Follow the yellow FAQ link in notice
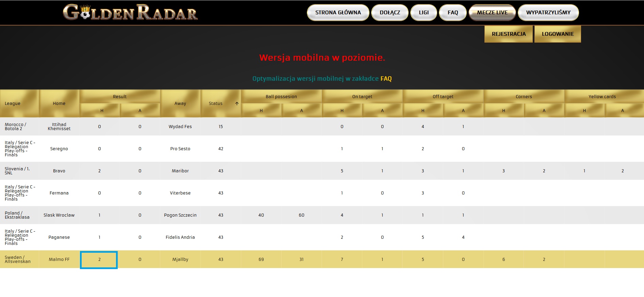644x297 pixels. pyautogui.click(x=386, y=79)
